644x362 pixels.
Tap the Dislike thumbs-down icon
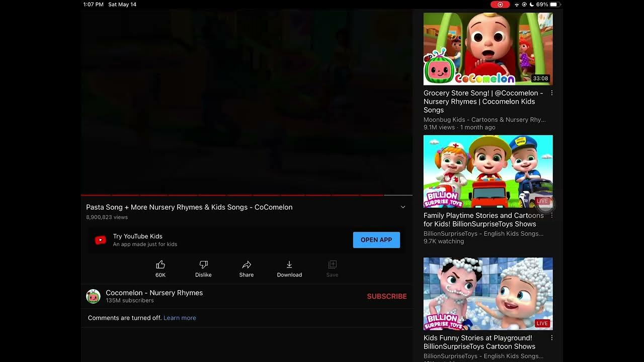coord(204,264)
